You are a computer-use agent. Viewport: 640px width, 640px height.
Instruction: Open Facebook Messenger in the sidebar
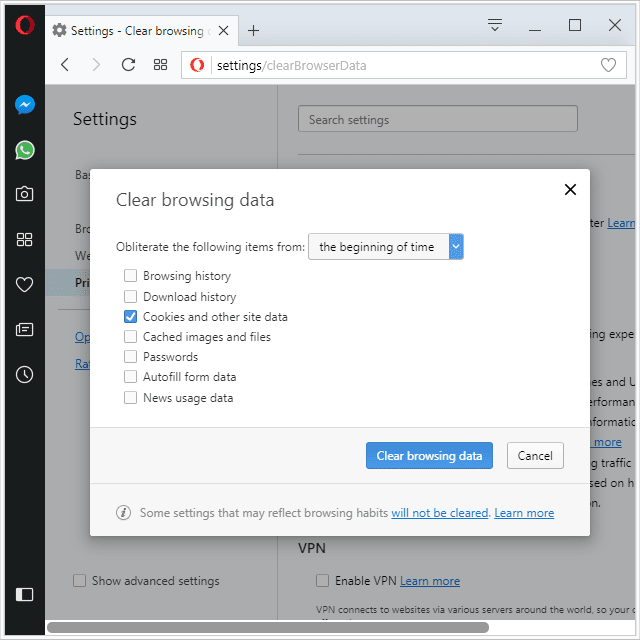click(x=24, y=105)
